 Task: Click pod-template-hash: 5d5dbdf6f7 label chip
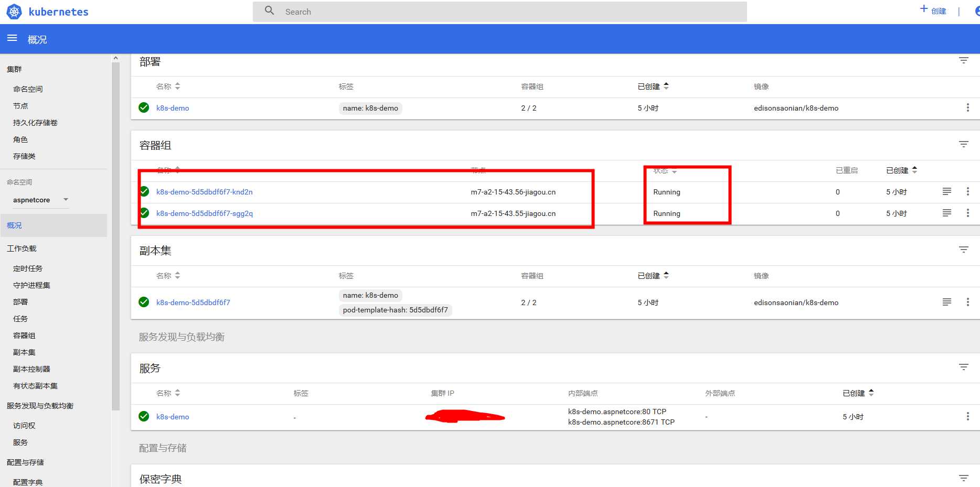(396, 310)
